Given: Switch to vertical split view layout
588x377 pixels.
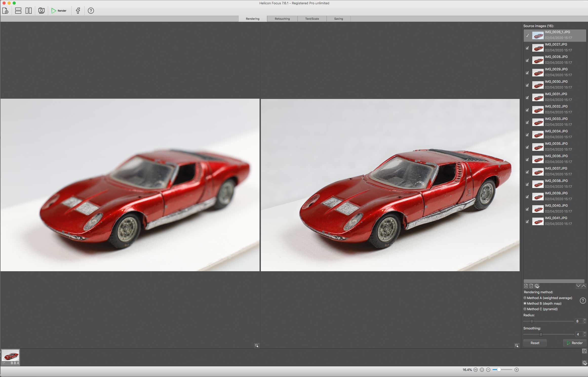Looking at the screenshot, I should 29,11.
